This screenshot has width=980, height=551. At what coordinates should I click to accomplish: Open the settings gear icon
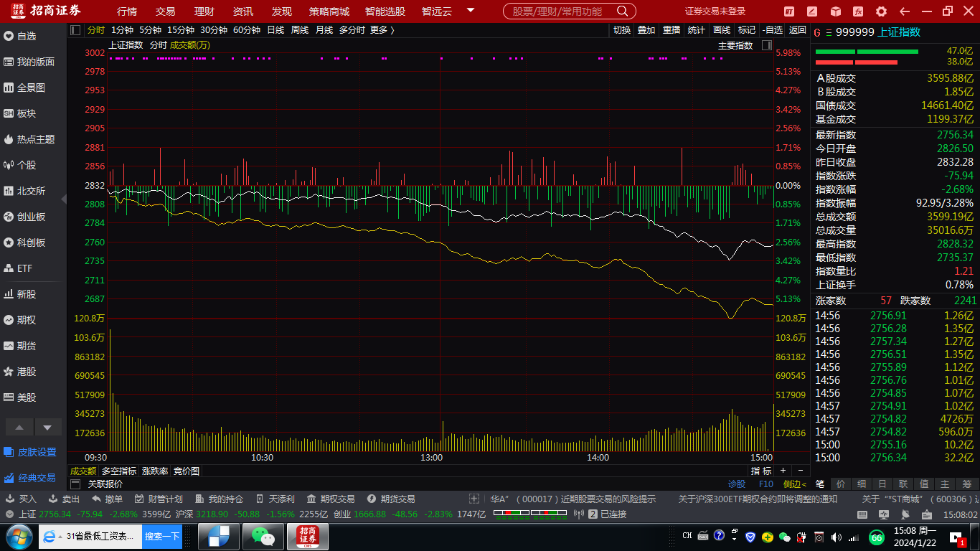(881, 11)
